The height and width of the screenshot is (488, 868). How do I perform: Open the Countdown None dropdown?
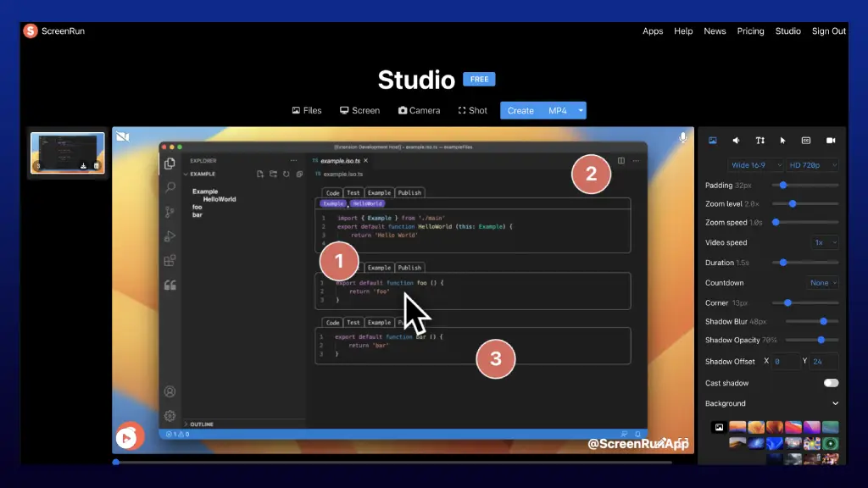coord(822,283)
